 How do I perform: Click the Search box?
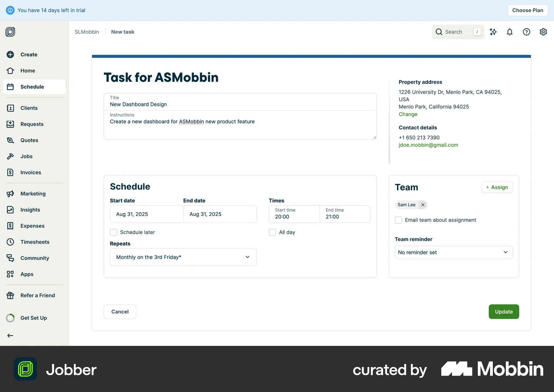tap(458, 32)
